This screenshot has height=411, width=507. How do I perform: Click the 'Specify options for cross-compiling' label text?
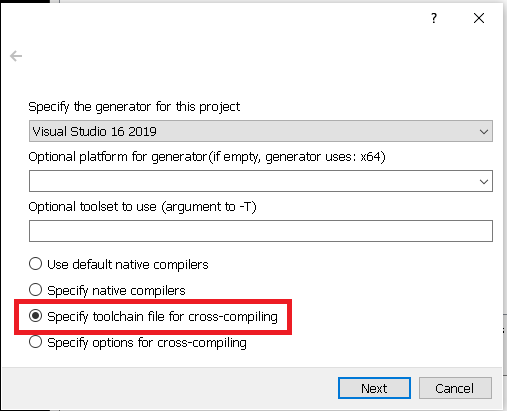pos(147,343)
